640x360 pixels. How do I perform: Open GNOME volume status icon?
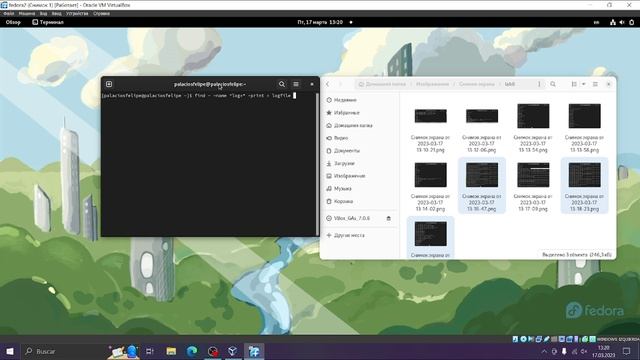(622, 22)
